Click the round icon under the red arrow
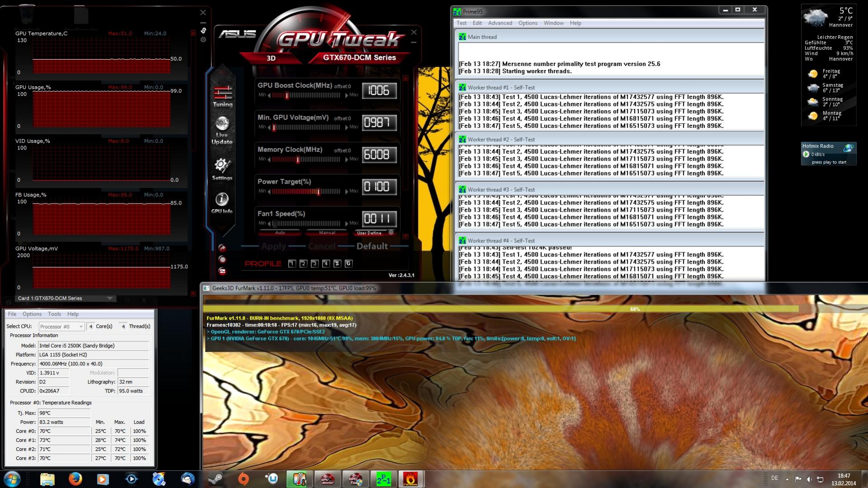Viewport: 868px width, 488px height. click(222, 259)
